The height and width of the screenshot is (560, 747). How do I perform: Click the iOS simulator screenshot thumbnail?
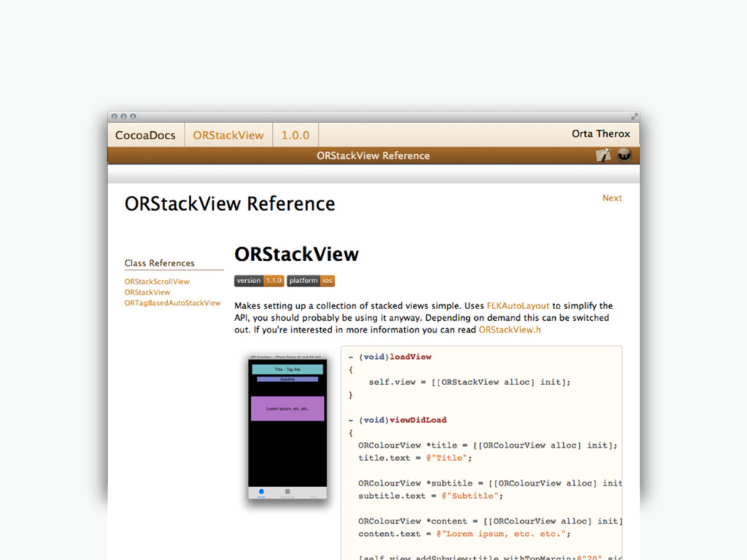click(x=287, y=427)
